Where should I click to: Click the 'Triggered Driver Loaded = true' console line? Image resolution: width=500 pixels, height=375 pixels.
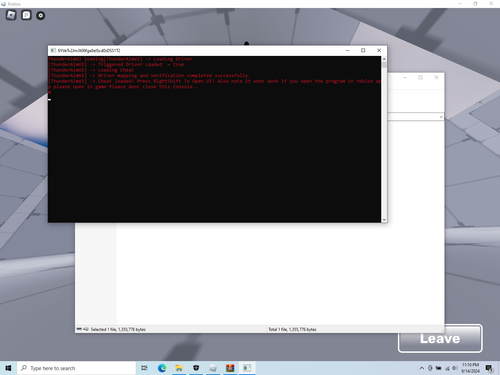[116, 65]
